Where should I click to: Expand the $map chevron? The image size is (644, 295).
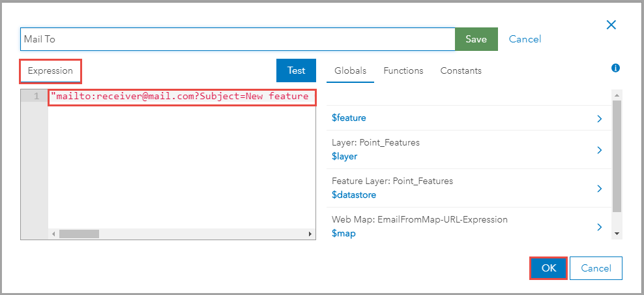(x=599, y=227)
